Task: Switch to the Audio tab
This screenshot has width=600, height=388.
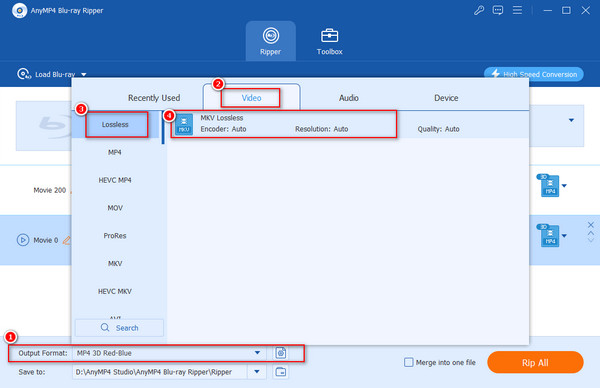Action: (x=349, y=98)
